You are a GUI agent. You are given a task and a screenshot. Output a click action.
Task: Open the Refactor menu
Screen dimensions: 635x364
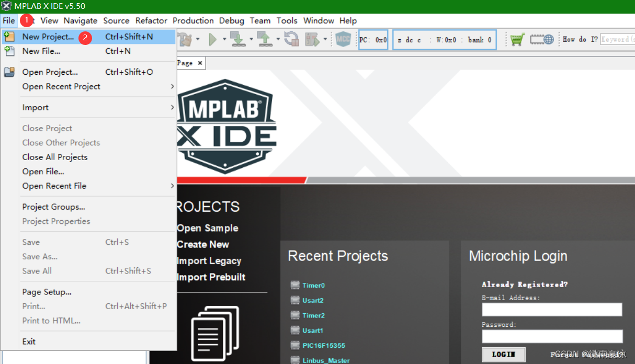(151, 20)
